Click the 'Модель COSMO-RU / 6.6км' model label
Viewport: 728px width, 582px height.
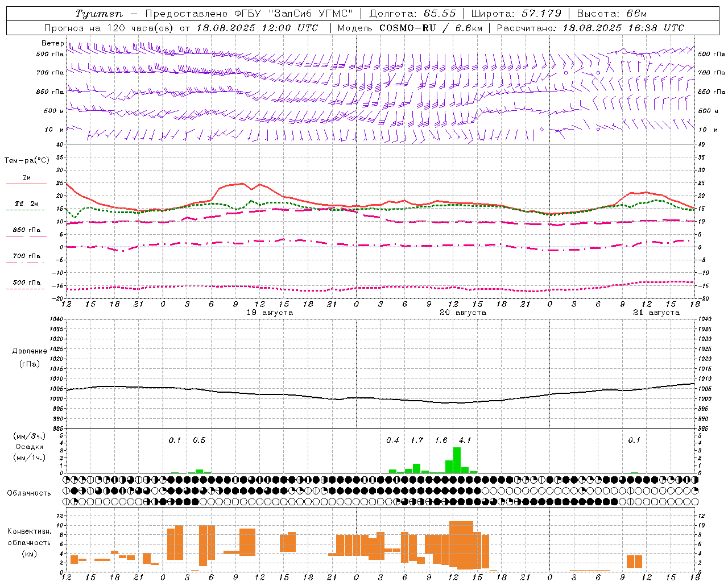410,28
